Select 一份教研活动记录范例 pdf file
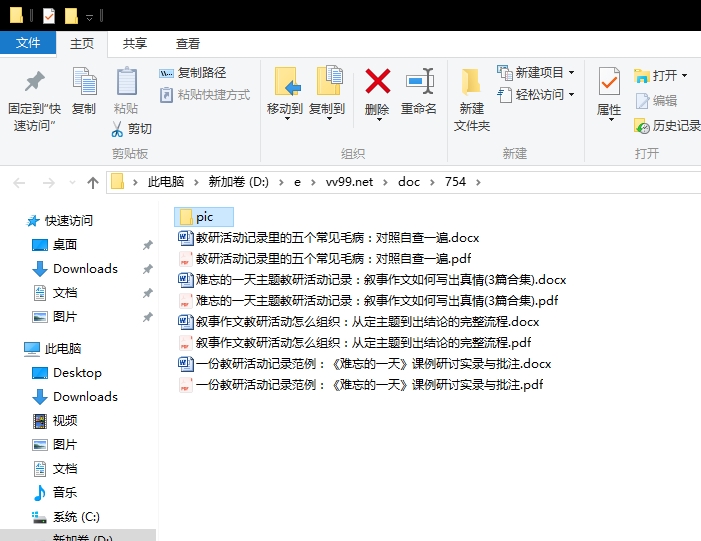The width and height of the screenshot is (701, 541). [x=360, y=385]
